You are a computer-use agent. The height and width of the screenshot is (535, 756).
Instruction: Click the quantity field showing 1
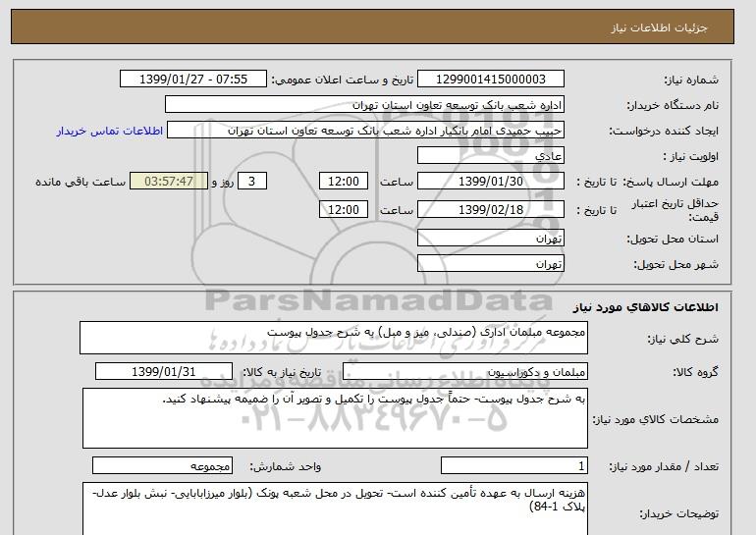coord(513,466)
